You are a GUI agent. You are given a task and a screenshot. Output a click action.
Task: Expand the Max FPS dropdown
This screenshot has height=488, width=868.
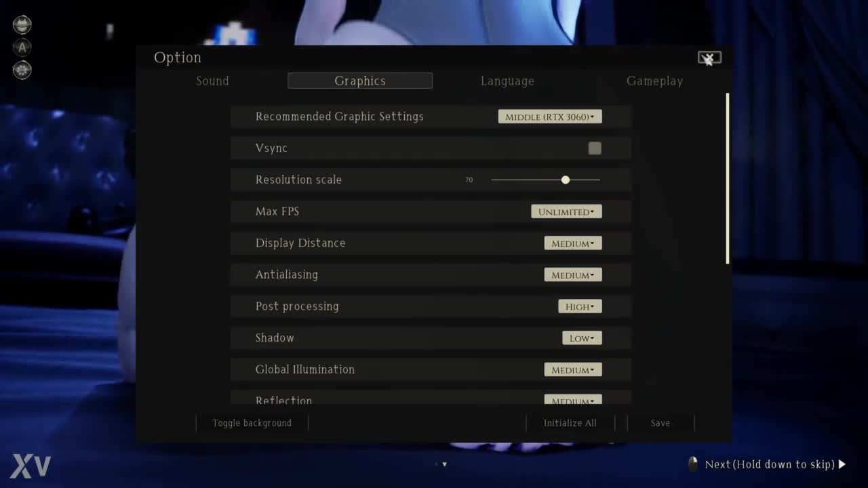tap(566, 211)
